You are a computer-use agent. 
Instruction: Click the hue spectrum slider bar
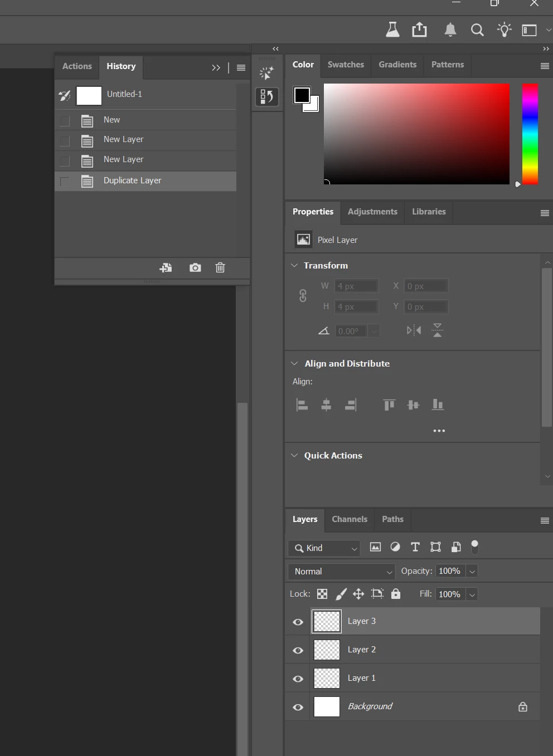530,134
